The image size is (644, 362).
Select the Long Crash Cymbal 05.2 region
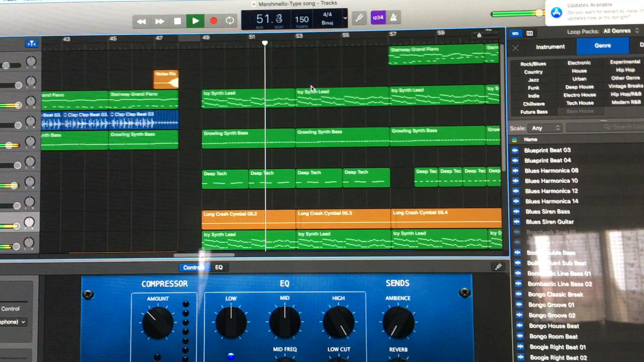249,220
